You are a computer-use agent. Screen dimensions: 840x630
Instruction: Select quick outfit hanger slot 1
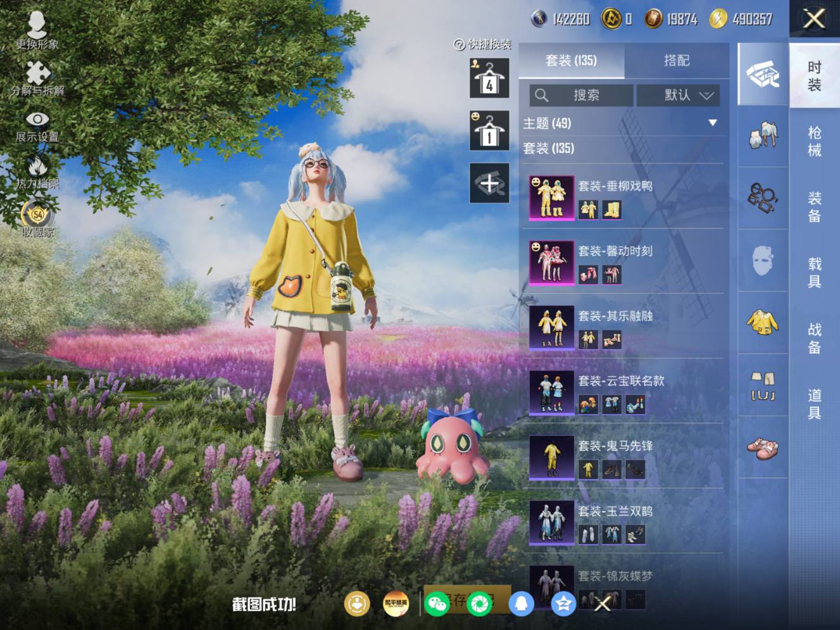click(x=489, y=130)
